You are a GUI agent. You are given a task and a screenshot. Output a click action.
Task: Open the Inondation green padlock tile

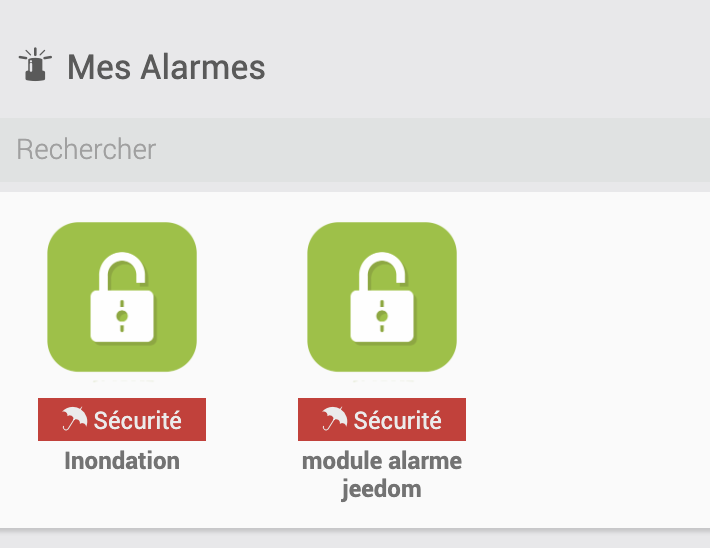point(122,296)
